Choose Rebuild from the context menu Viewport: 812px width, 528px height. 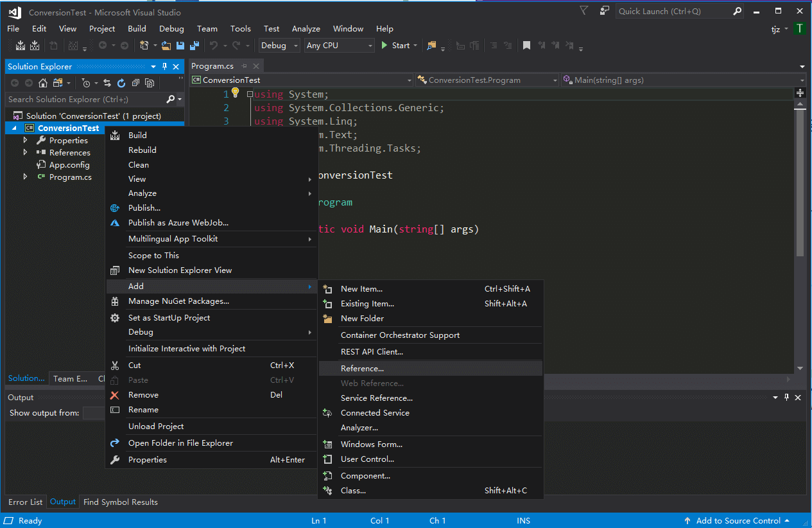point(212,150)
